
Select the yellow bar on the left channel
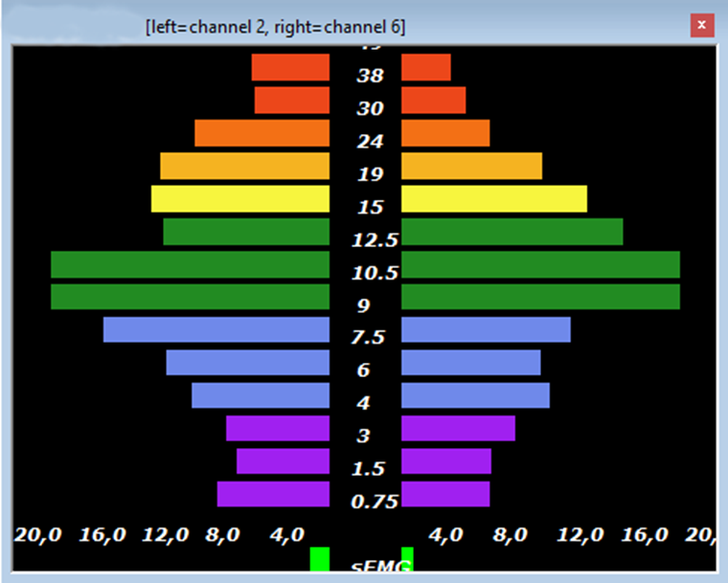(x=240, y=199)
